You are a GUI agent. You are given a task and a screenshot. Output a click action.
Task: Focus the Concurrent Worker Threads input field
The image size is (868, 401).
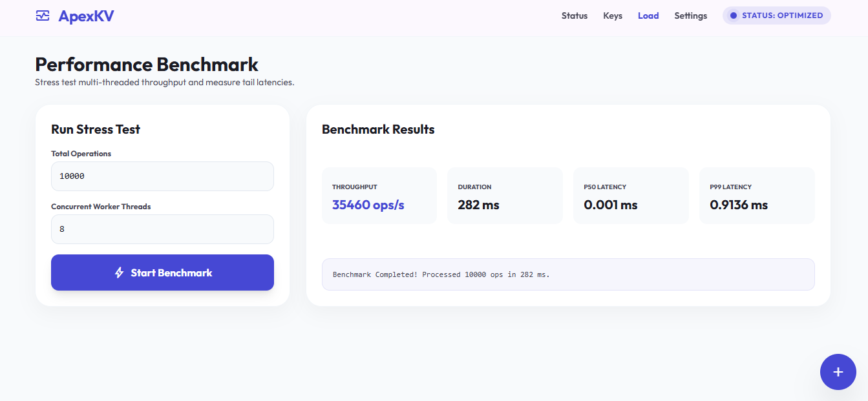[x=162, y=229]
